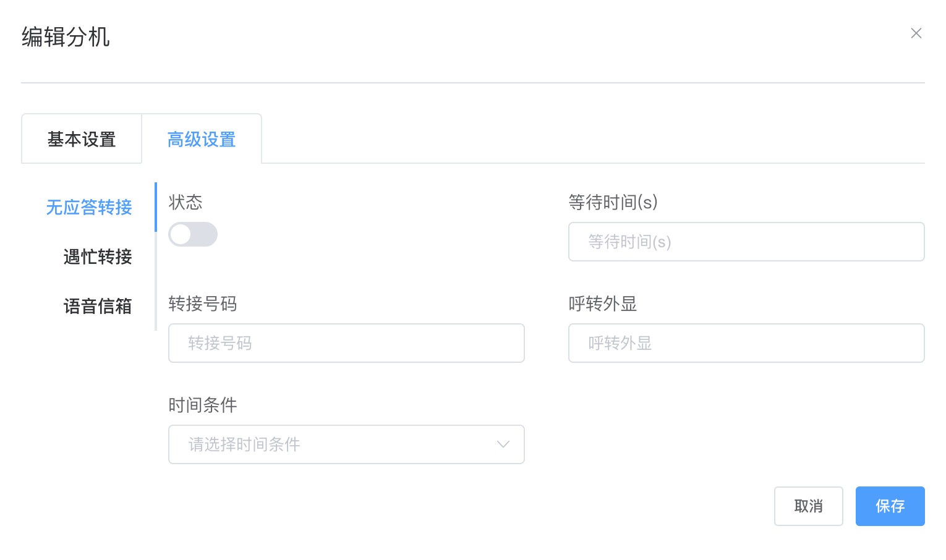Focus the 等待时间(s) input field
Viewport: 946px width, 560px height.
746,242
